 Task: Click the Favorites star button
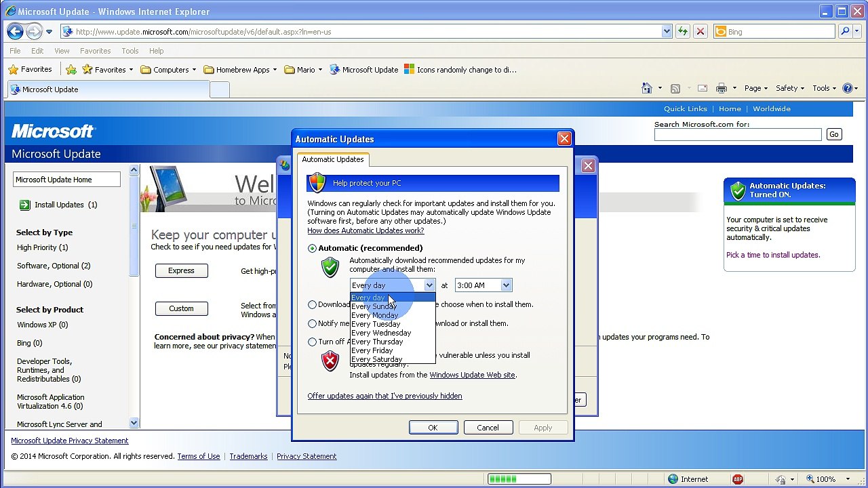point(30,69)
